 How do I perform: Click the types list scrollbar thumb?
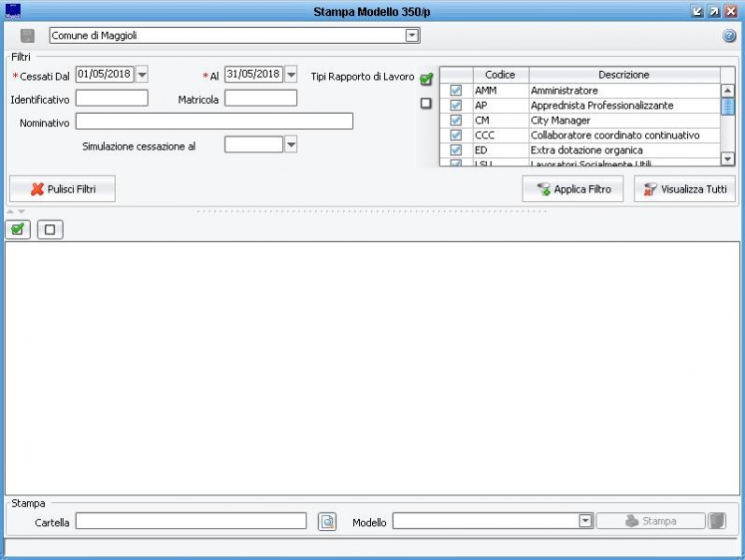point(727,107)
